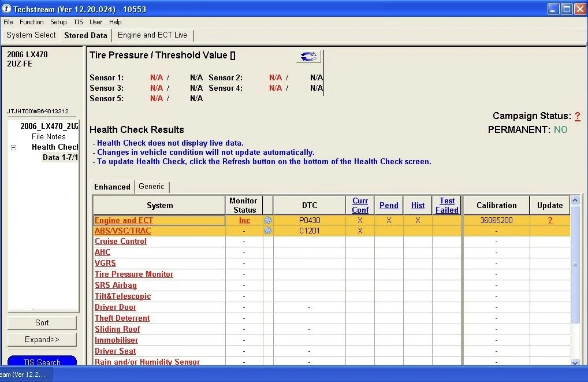The width and height of the screenshot is (588, 382).
Task: Click the scroll down arrow of results table
Action: coord(575,362)
